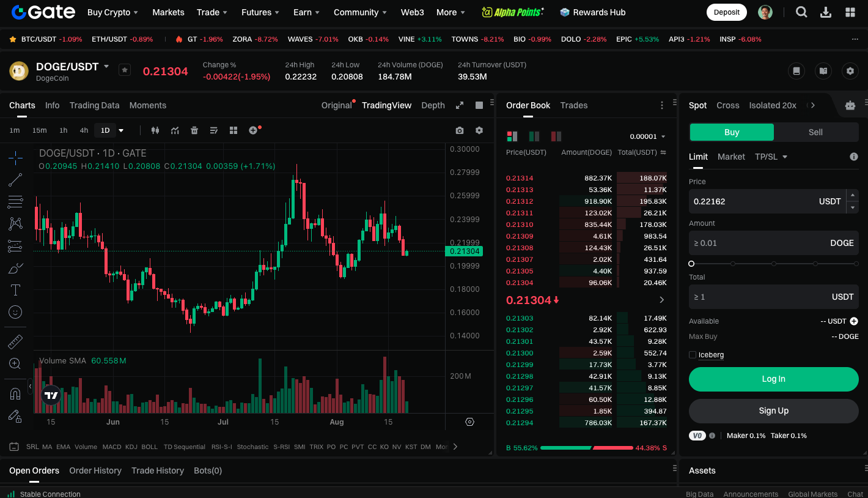Open chart settings gear icon
The width and height of the screenshot is (868, 498).
479,130
